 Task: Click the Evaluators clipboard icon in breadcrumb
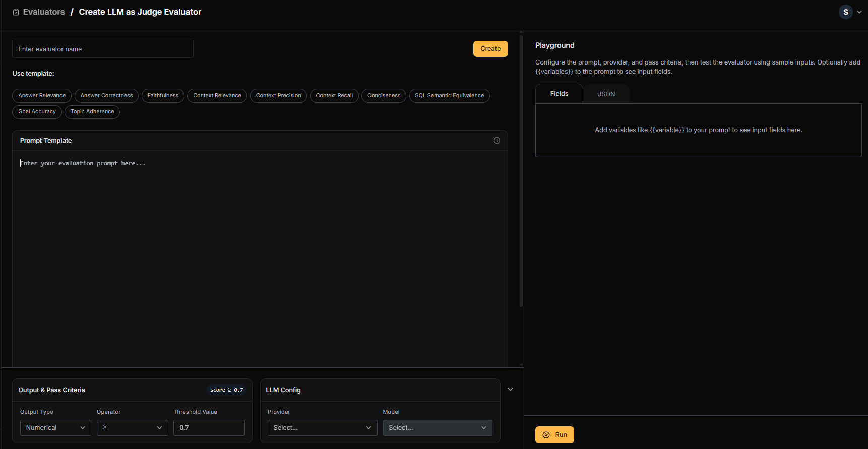click(16, 12)
